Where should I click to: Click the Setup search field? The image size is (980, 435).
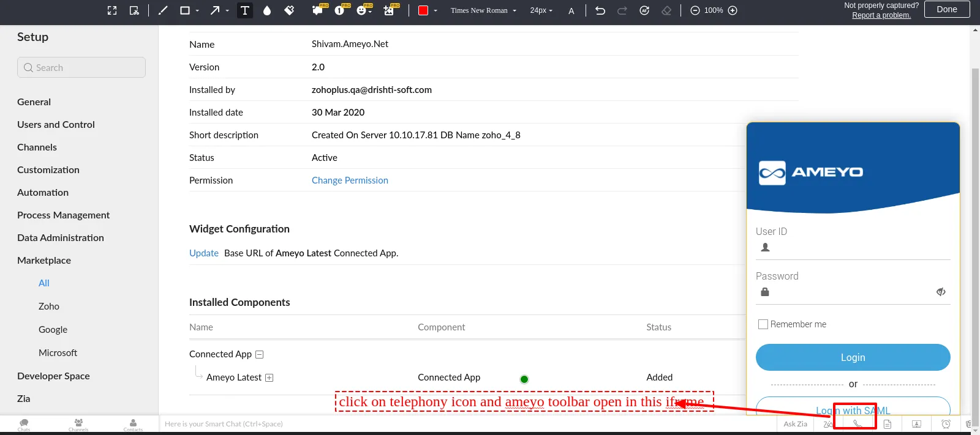(x=81, y=67)
